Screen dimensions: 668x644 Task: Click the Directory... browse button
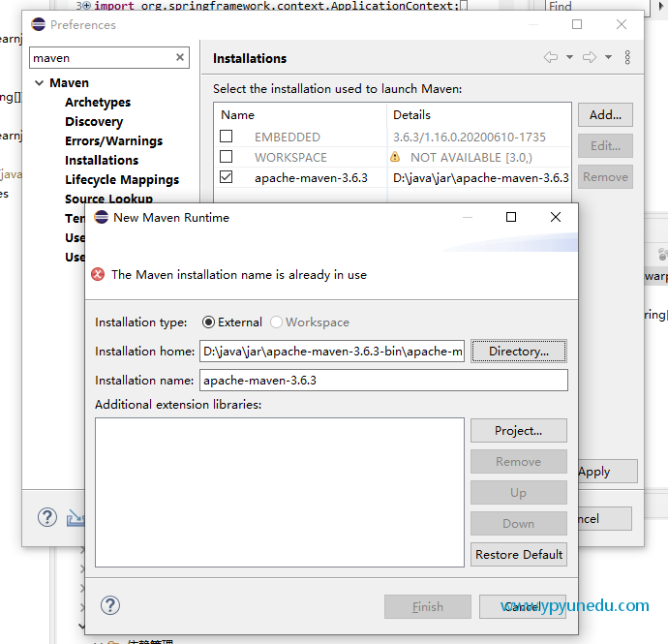[519, 352]
